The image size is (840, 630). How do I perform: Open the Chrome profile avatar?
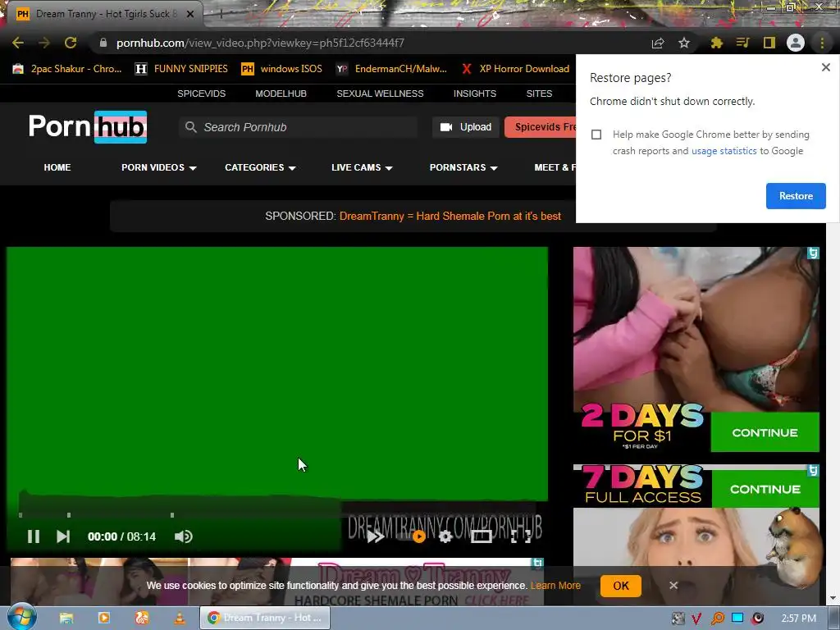point(796,43)
